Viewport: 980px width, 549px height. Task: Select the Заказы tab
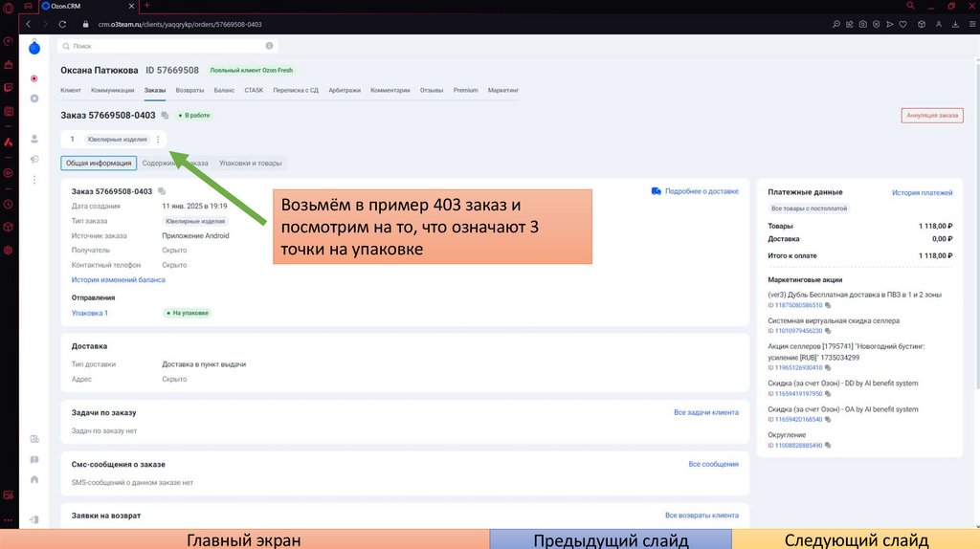pyautogui.click(x=155, y=91)
